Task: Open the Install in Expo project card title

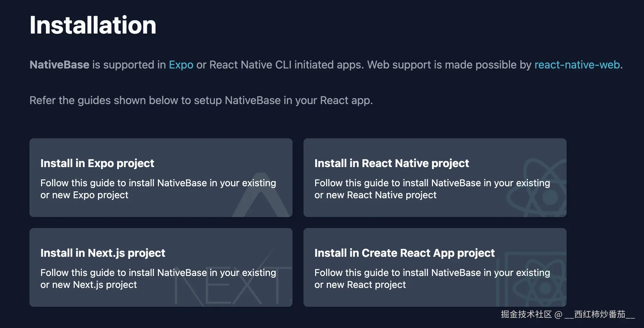Action: [97, 163]
